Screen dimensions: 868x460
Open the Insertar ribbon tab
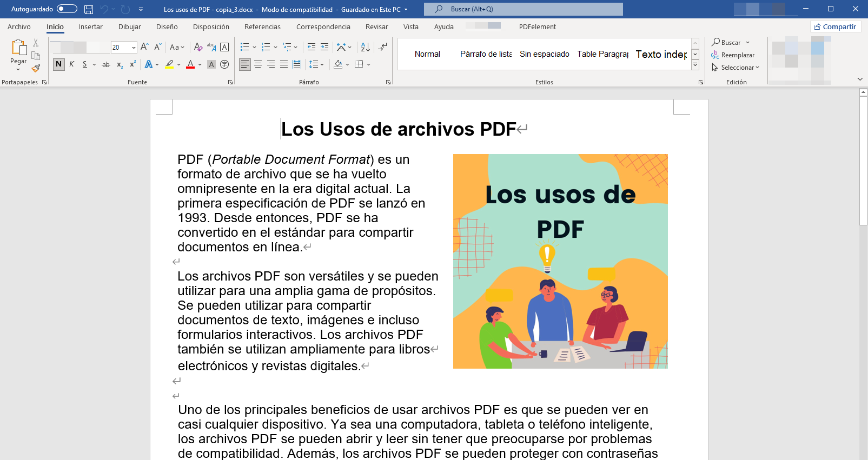[90, 26]
